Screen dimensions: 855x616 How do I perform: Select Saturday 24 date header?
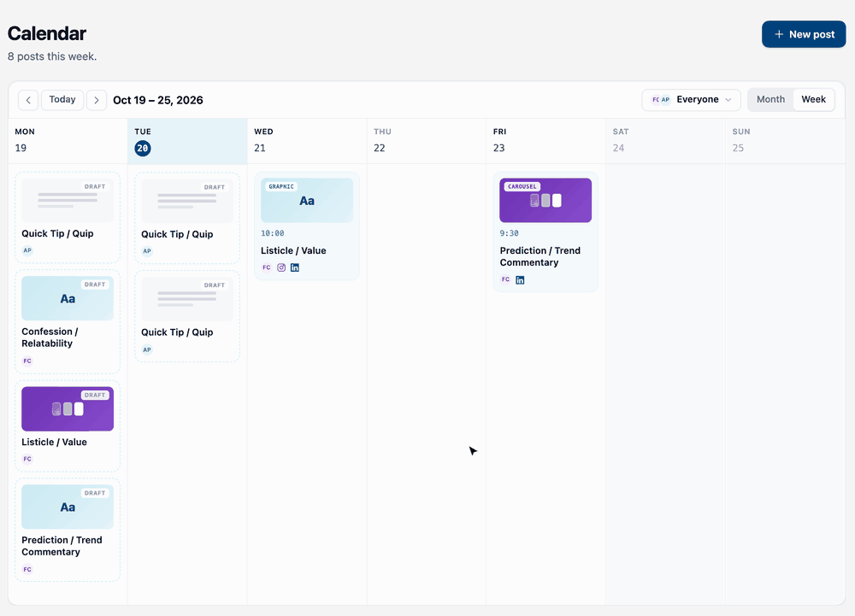click(x=665, y=141)
